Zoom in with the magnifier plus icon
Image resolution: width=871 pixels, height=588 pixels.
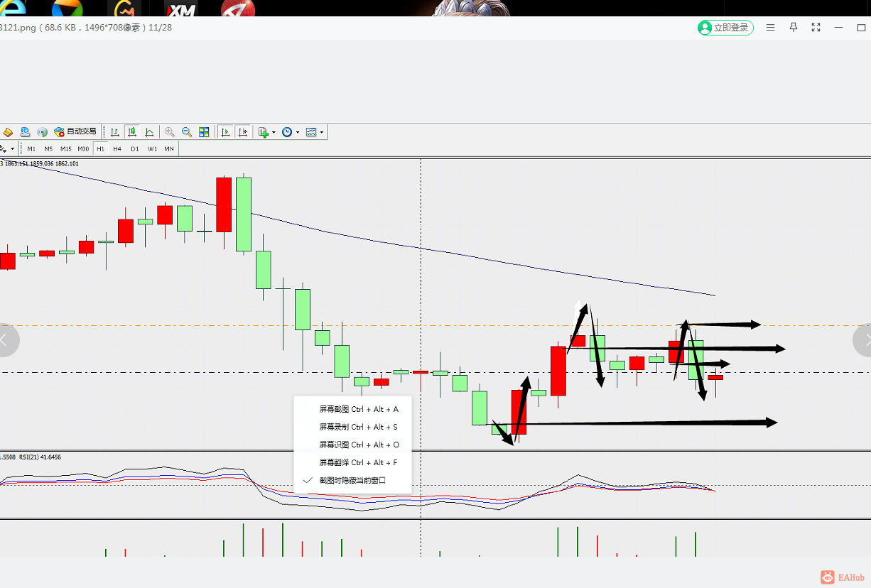pos(170,132)
